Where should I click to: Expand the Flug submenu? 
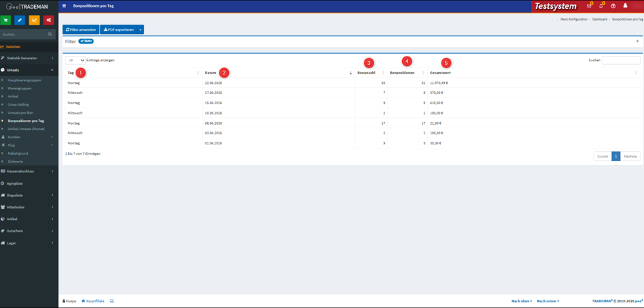[x=29, y=145]
